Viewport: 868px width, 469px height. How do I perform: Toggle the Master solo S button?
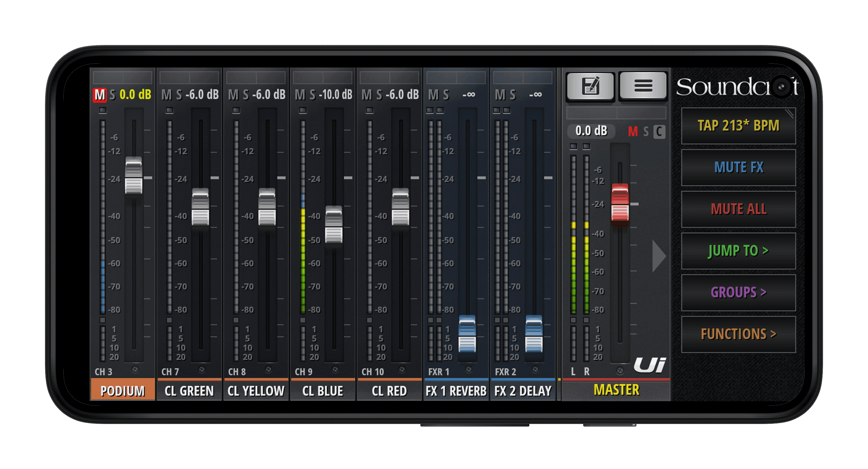[x=646, y=131]
